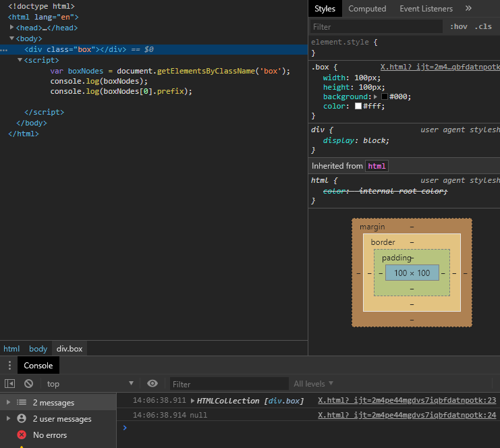The image size is (500, 448).
Task: Select body in the breadcrumb bar
Action: coord(38,349)
